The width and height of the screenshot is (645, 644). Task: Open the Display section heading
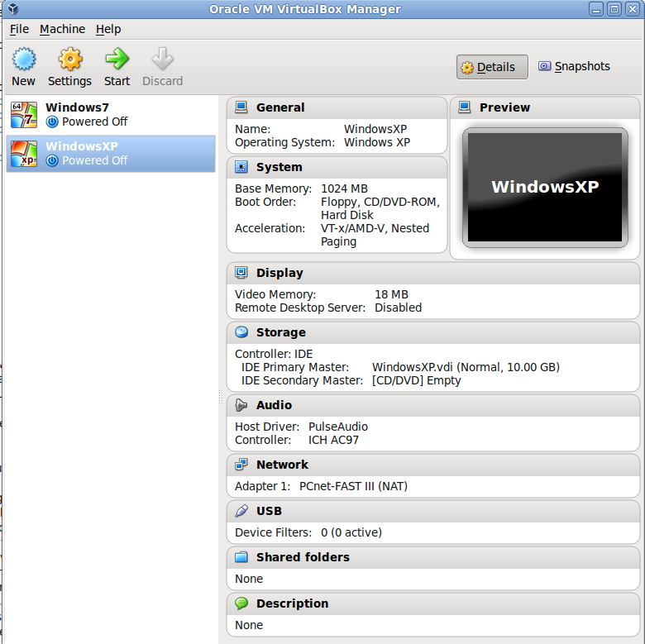pyautogui.click(x=279, y=273)
